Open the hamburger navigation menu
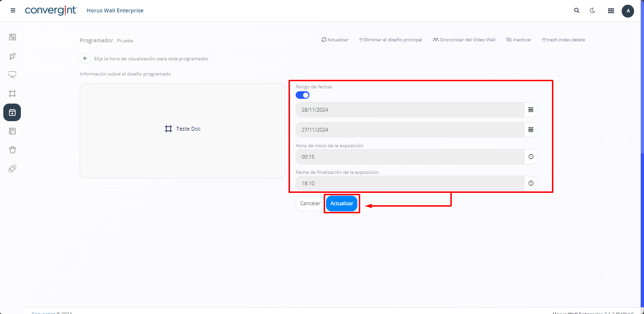This screenshot has width=644, height=314. (x=13, y=10)
